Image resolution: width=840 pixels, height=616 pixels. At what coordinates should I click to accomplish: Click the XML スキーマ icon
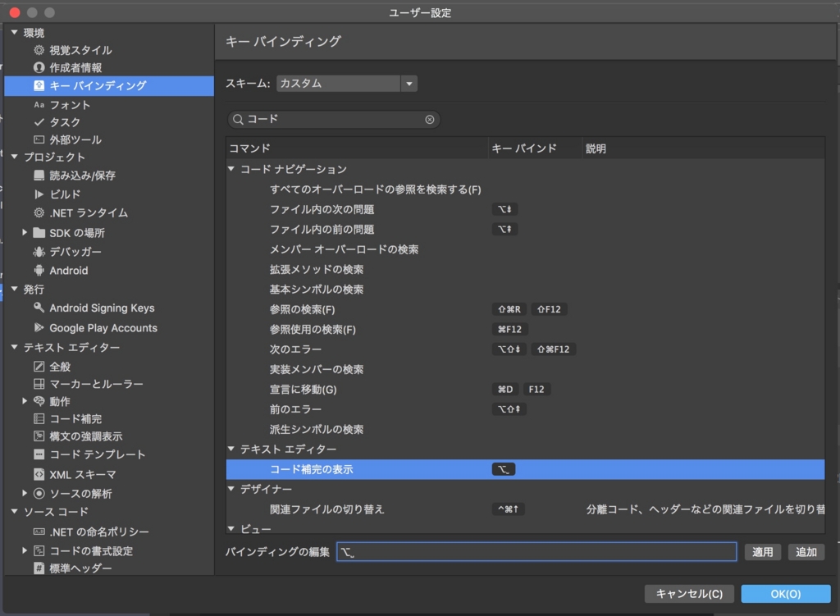pyautogui.click(x=38, y=474)
